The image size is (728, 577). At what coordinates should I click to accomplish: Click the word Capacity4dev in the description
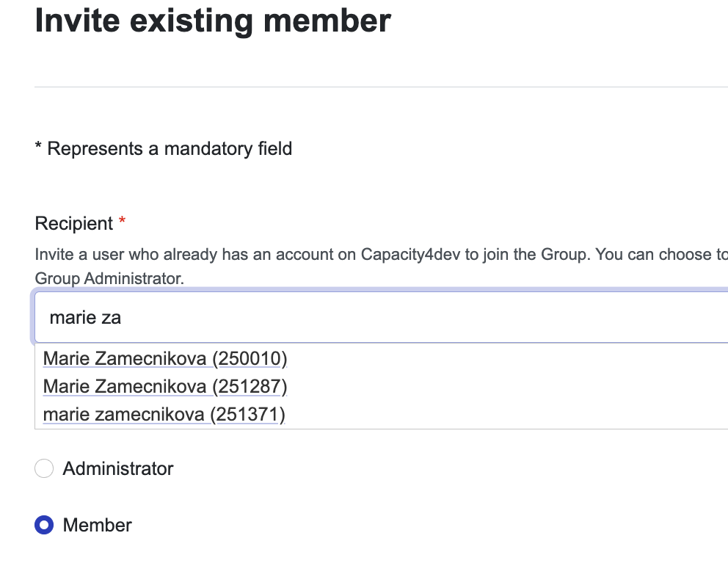coord(407,255)
